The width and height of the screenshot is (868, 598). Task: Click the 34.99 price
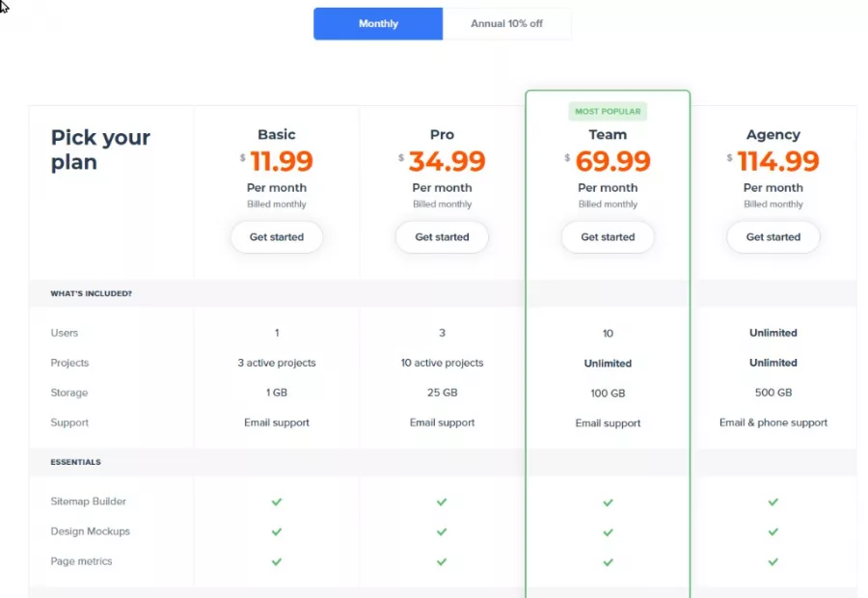447,161
